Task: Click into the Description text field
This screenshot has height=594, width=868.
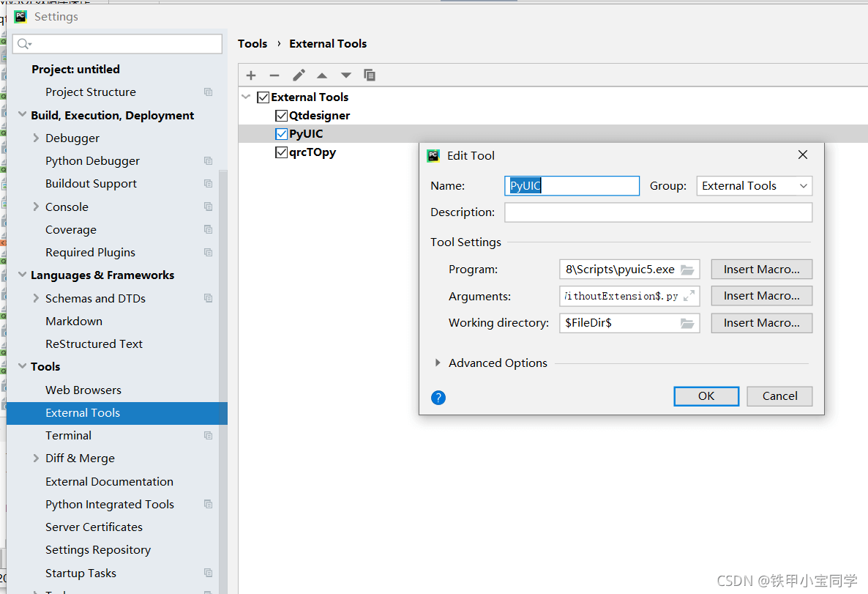Action: coord(657,212)
